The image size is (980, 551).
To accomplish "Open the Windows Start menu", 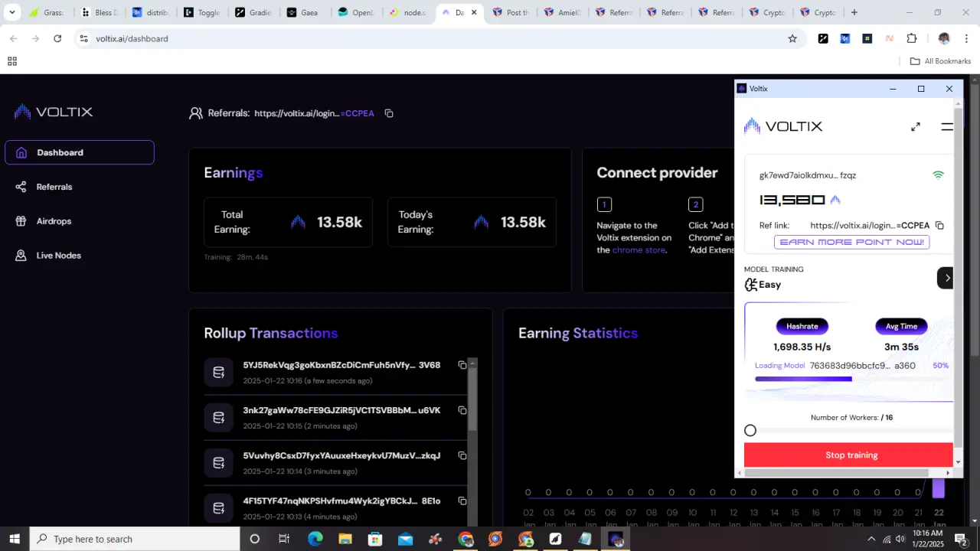I will [x=15, y=539].
